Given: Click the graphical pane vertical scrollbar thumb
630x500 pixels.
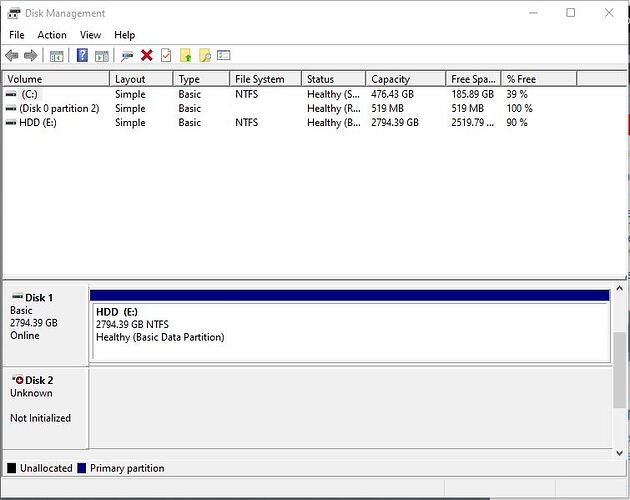Looking at the screenshot, I should 620,370.
